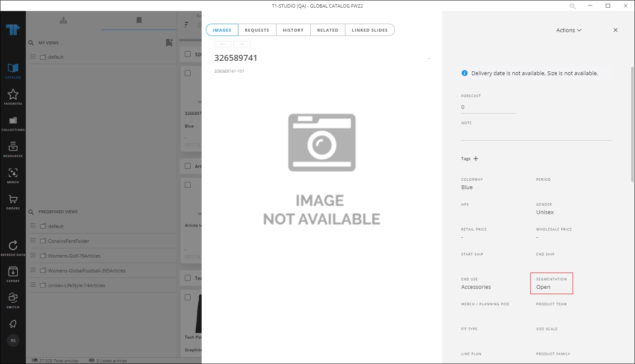Open the Favorites star icon in sidebar
The image size is (635, 364).
(x=13, y=95)
